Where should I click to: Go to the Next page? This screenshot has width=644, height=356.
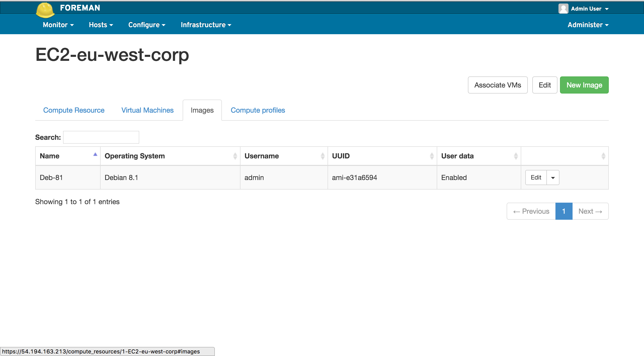tap(590, 211)
